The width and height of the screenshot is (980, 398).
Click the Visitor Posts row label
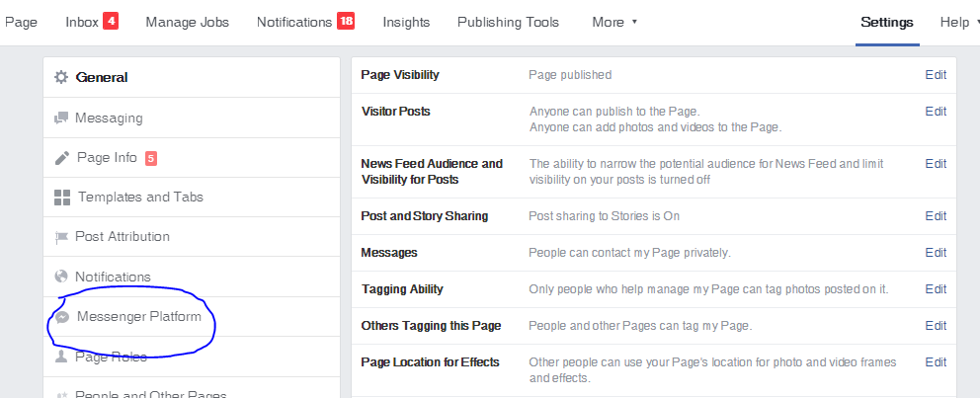tap(396, 112)
